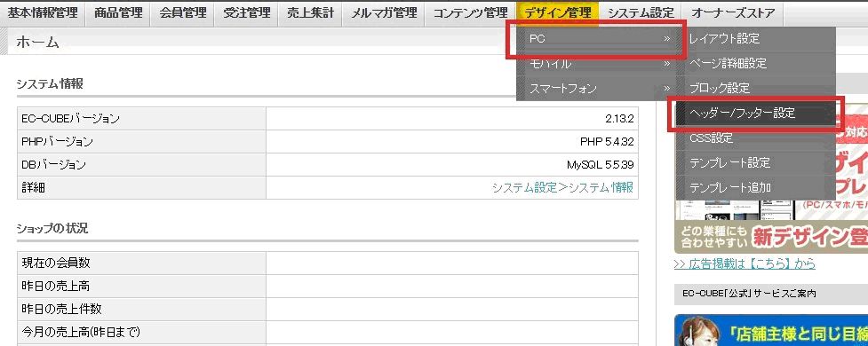
Task: Open the 売上集計 menu
Action: click(x=310, y=13)
